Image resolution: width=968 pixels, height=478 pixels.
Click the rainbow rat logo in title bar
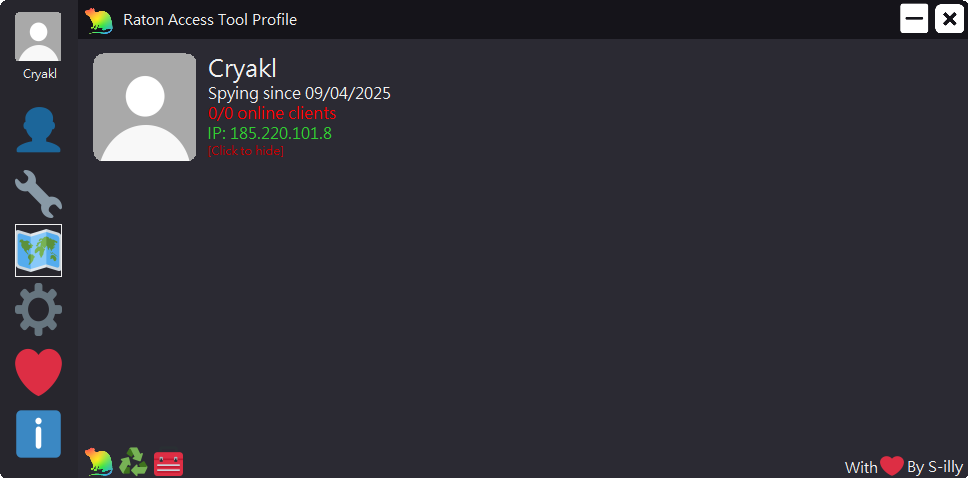click(x=98, y=19)
